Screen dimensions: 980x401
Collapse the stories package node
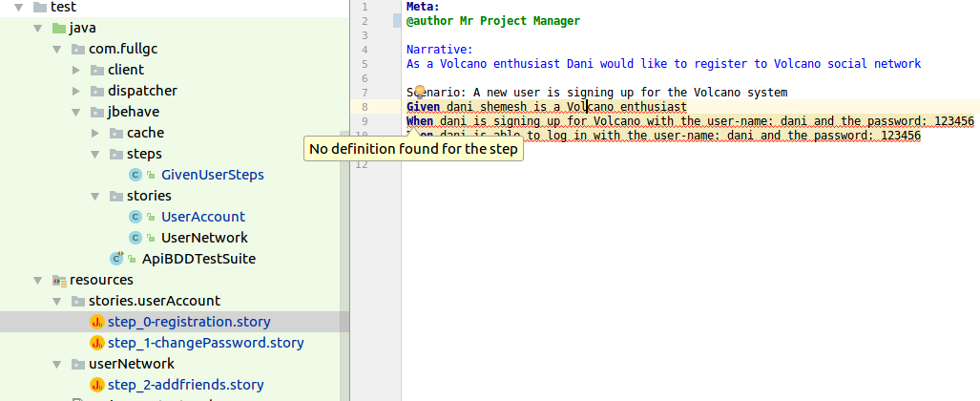click(x=96, y=196)
